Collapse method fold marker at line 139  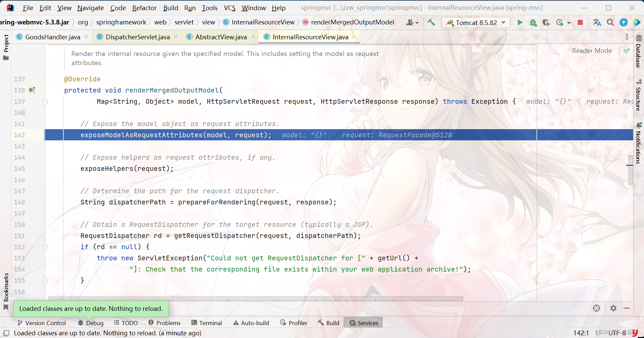pyautogui.click(x=45, y=102)
